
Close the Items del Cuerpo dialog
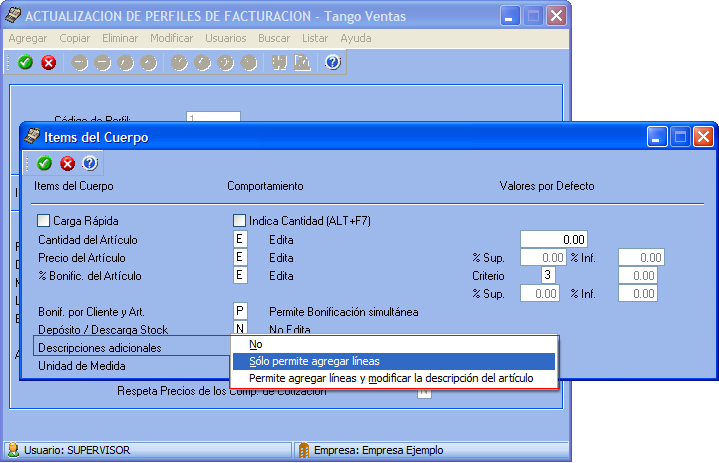point(703,137)
